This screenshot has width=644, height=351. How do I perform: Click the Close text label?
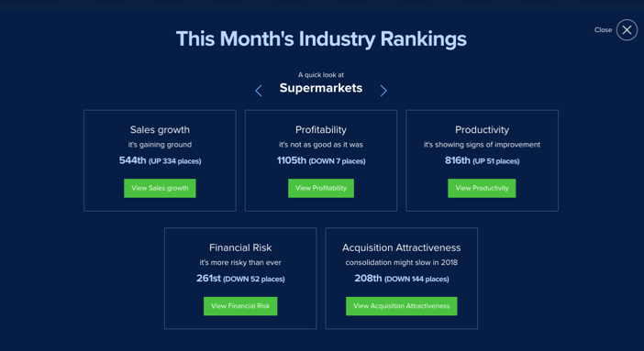603,30
